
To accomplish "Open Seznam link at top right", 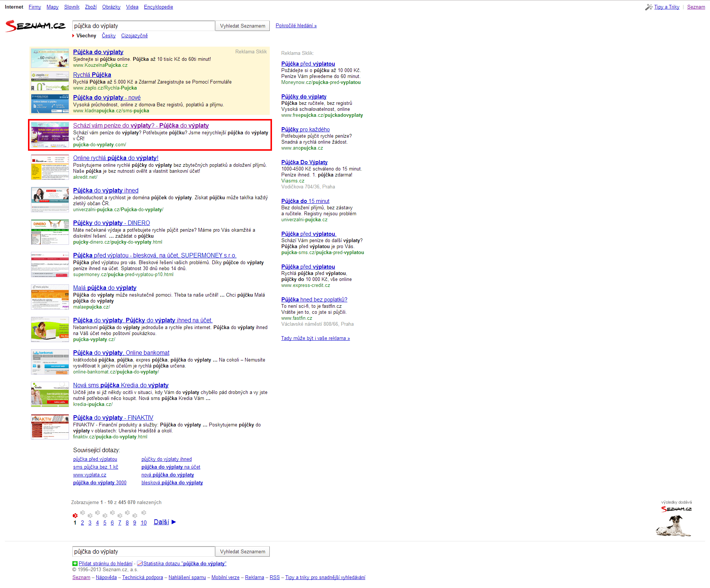I will coord(696,7).
